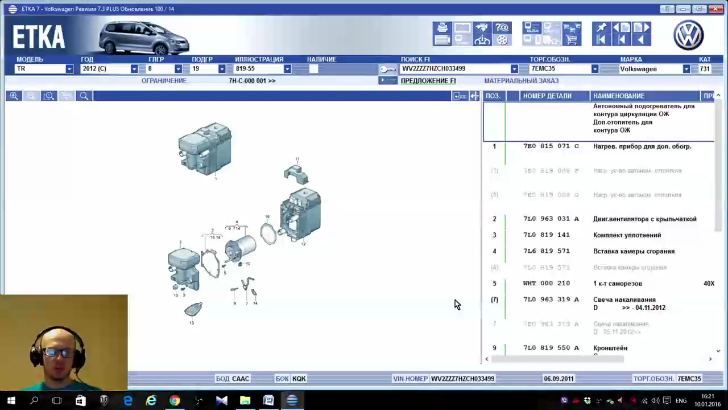Image resolution: width=728 pixels, height=410 pixels.
Task: Select part row 7E0 815 071 C
Action: point(598,146)
